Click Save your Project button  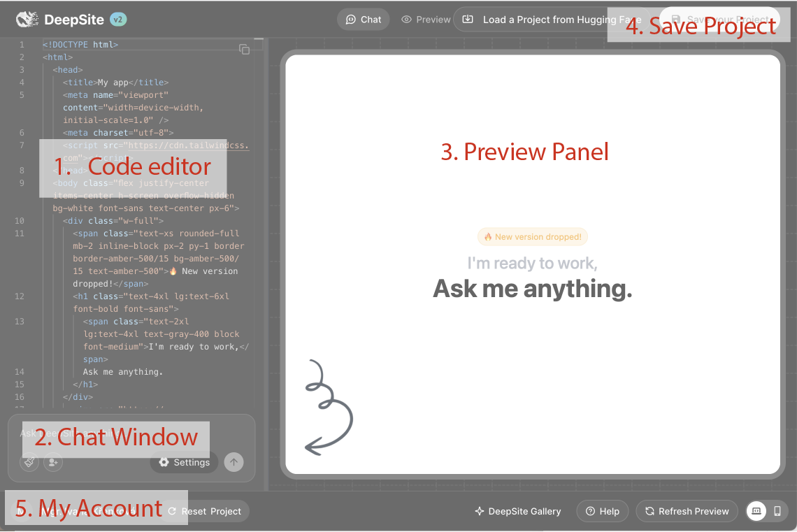coord(719,20)
